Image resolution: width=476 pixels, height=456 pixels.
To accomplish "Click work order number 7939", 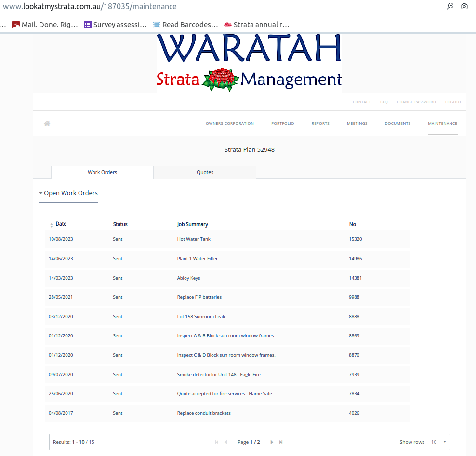I will (x=354, y=375).
